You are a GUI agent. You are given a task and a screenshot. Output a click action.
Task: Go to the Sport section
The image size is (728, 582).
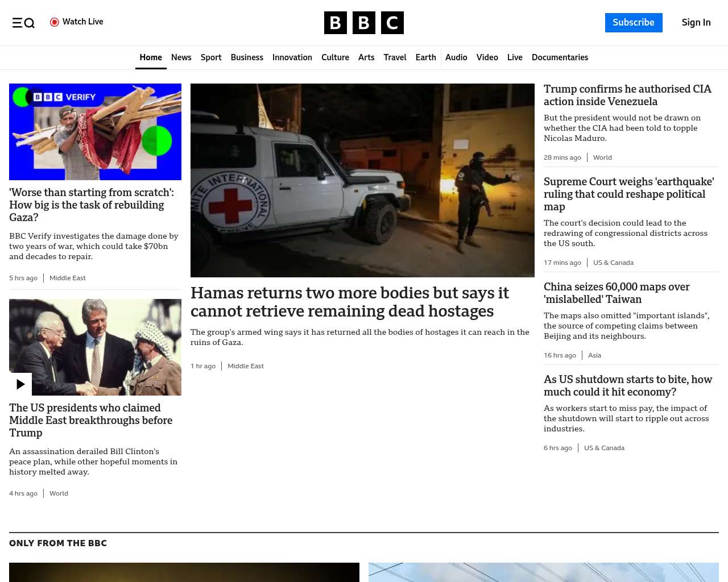[x=210, y=57]
